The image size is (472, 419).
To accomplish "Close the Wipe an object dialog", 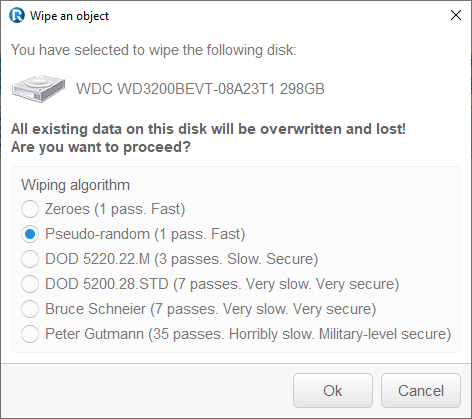I will click(456, 15).
